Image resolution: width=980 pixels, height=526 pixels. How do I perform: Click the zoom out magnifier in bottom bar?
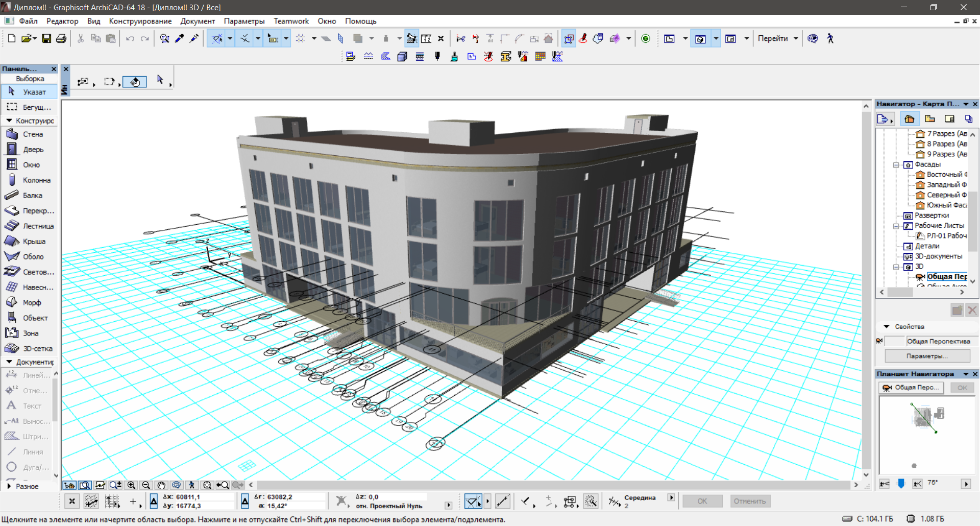pos(146,485)
